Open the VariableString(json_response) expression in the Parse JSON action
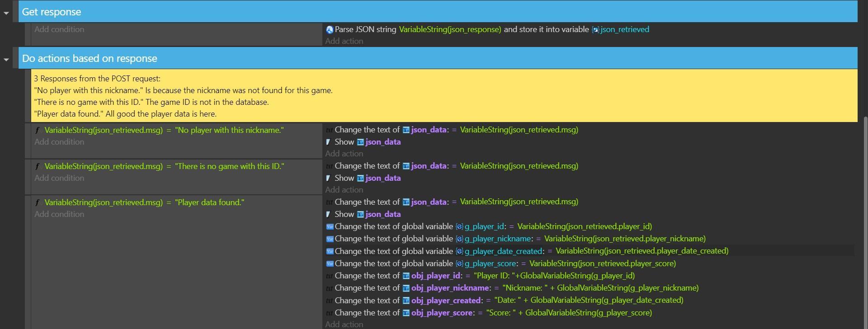Screen dimensions: 868x329 [x=450, y=29]
